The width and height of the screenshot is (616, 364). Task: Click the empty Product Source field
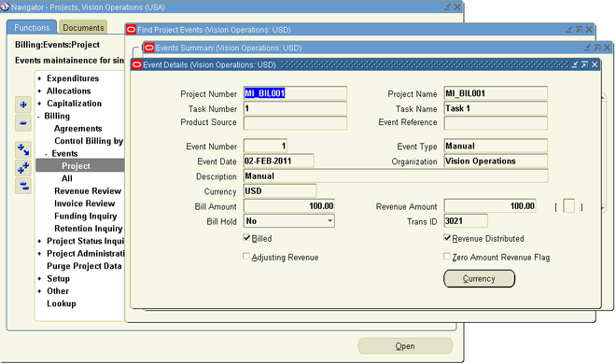pos(295,123)
